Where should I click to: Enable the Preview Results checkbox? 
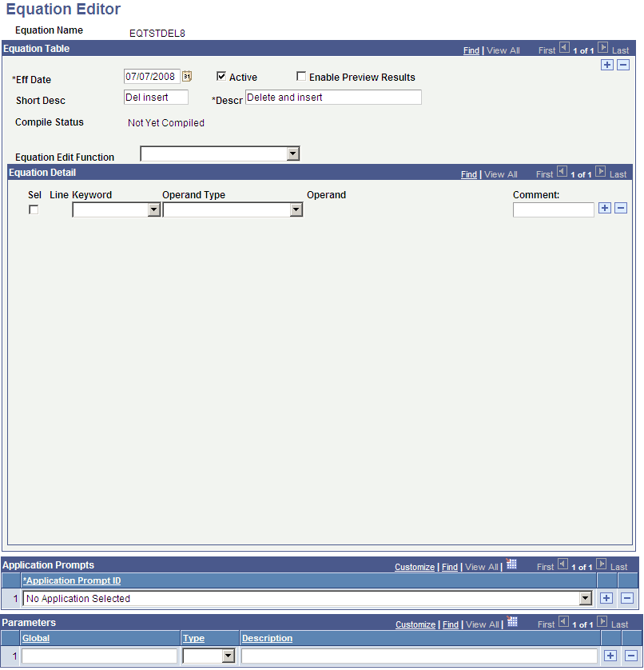(301, 77)
